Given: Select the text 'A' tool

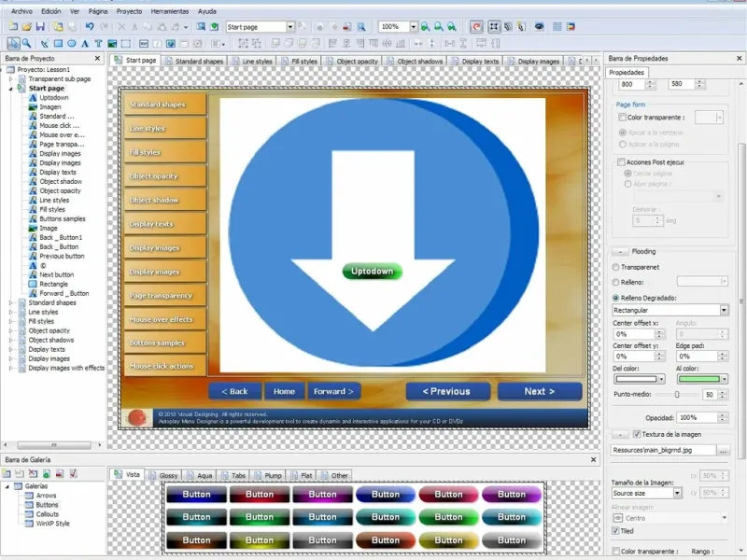Looking at the screenshot, I should pyautogui.click(x=85, y=43).
